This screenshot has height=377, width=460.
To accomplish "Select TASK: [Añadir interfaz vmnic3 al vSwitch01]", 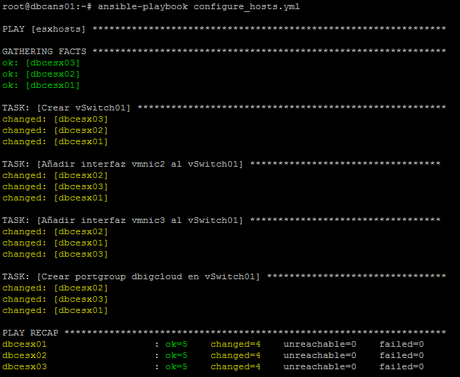I will (x=221, y=221).
